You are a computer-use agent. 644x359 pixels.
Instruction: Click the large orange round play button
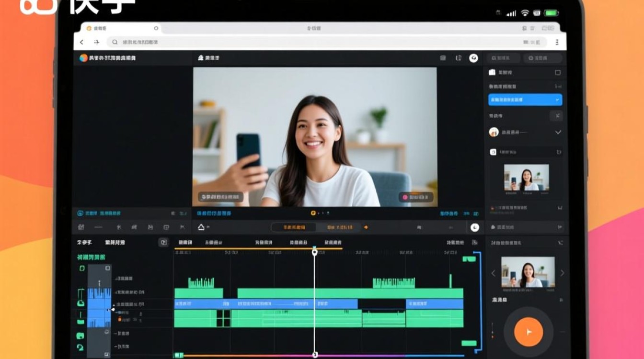(x=529, y=332)
